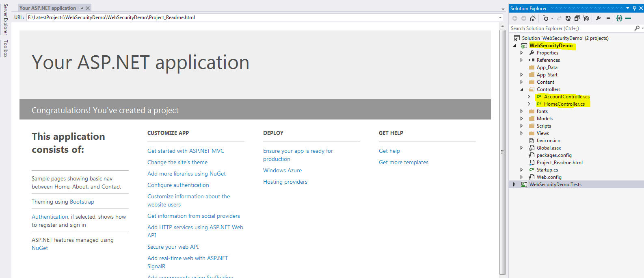Click the green dash icon in Solution Explorer toolbar
This screenshot has height=278, width=644.
click(x=628, y=18)
